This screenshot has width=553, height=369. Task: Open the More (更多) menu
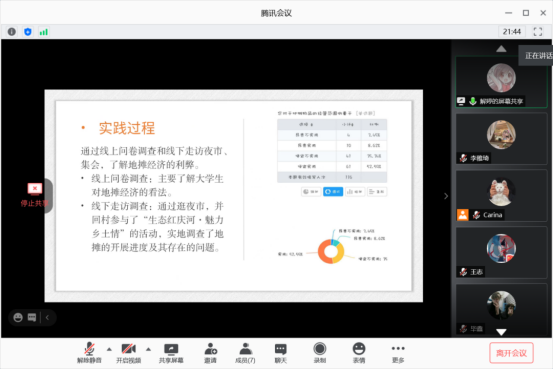click(x=398, y=353)
